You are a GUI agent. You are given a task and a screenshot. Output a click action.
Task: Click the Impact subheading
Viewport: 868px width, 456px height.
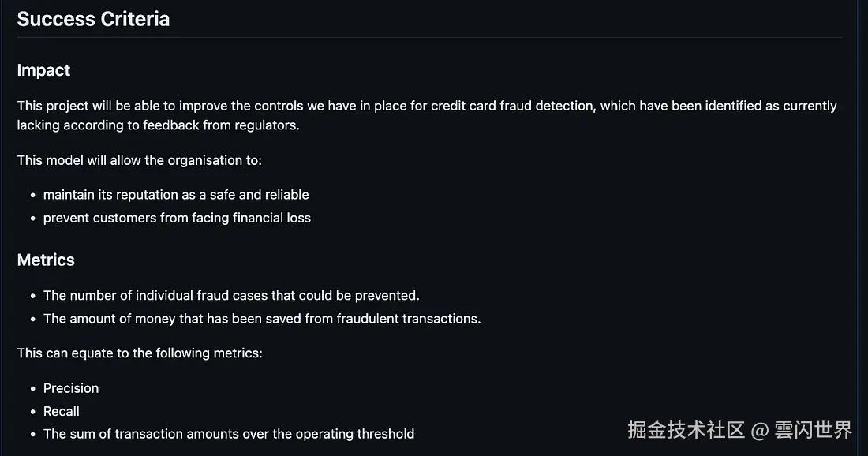43,70
